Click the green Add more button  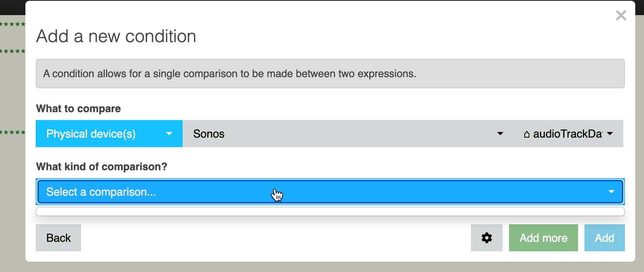click(544, 238)
